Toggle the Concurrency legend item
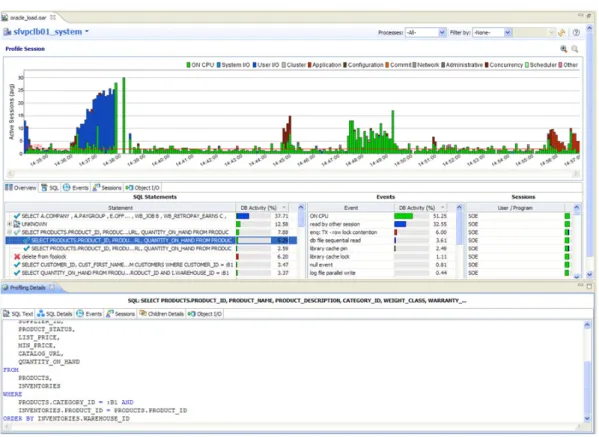Screen dimensions: 599x437 (504, 65)
